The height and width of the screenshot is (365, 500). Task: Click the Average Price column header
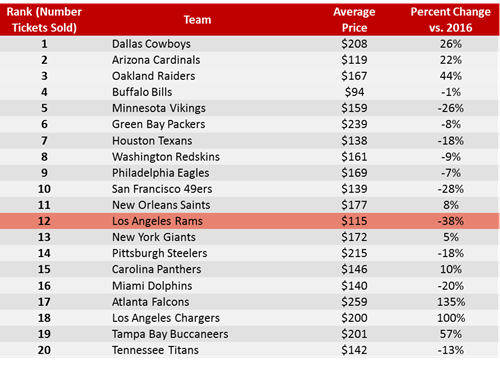(354, 20)
